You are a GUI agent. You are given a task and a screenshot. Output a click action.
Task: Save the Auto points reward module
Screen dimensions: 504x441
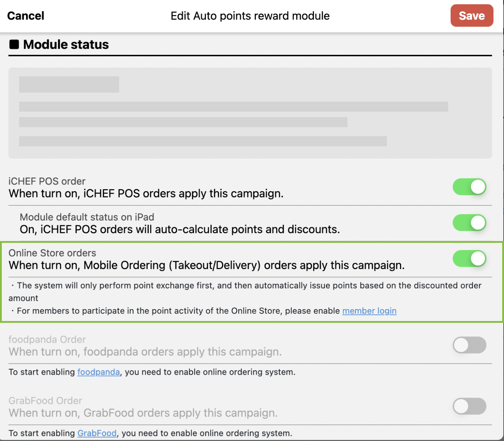[472, 16]
